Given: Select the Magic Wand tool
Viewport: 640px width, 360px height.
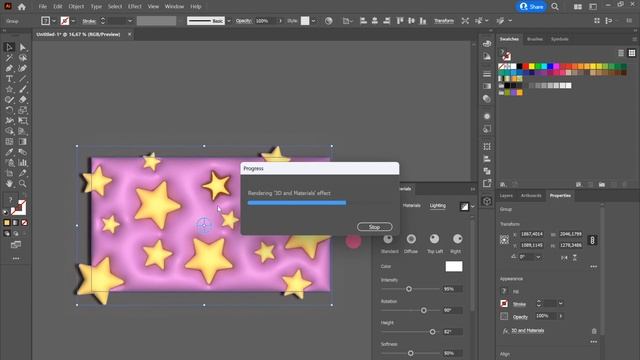Looking at the screenshot, I should tap(9, 58).
